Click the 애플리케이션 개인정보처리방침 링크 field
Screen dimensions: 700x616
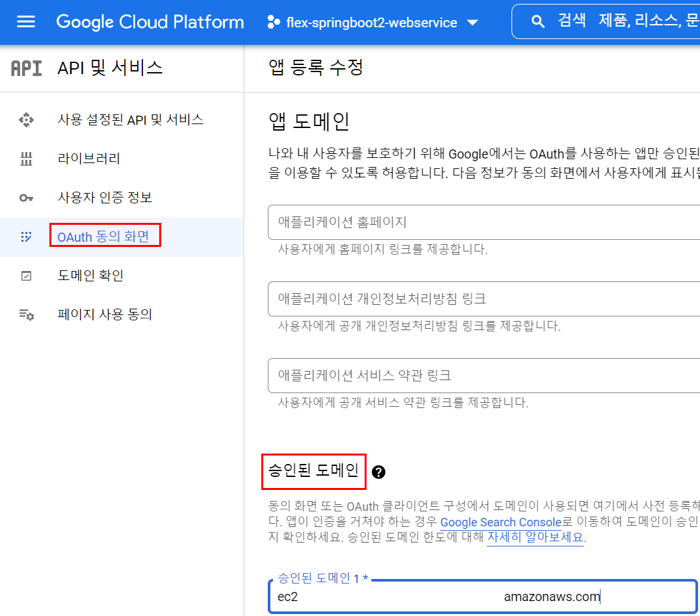click(x=484, y=299)
